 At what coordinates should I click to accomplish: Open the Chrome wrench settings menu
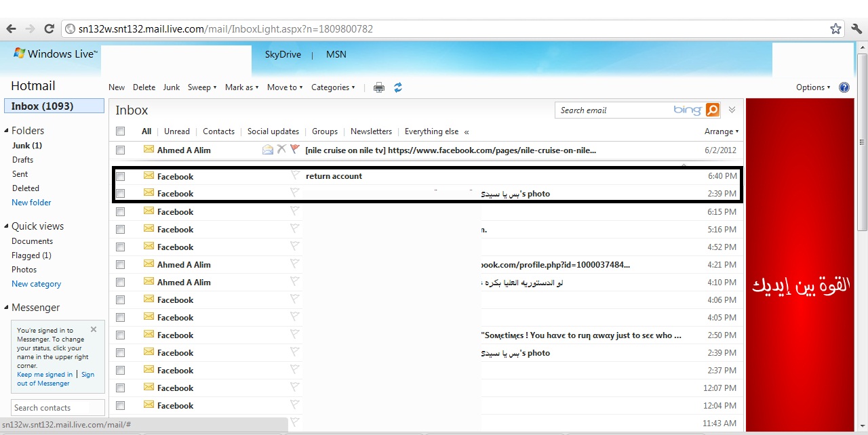[x=856, y=29]
